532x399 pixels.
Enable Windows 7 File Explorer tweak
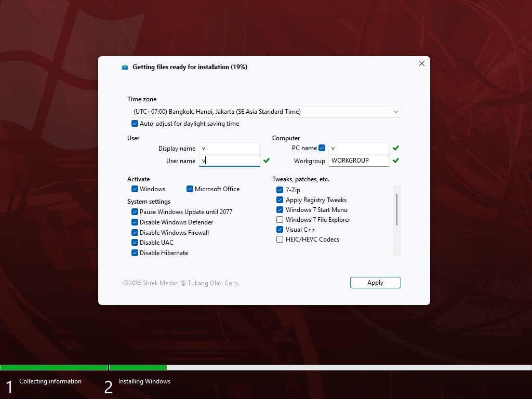point(280,220)
